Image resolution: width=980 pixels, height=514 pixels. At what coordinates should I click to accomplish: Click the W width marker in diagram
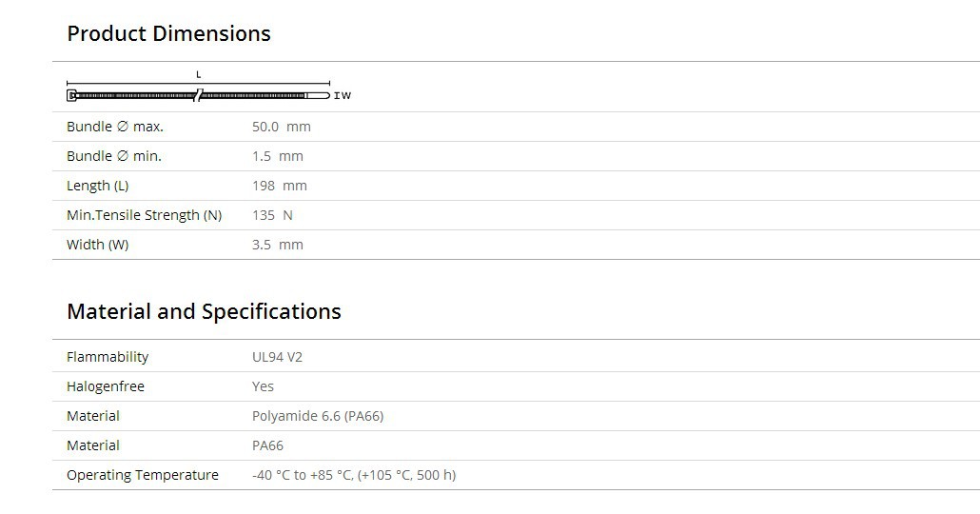pyautogui.click(x=344, y=96)
